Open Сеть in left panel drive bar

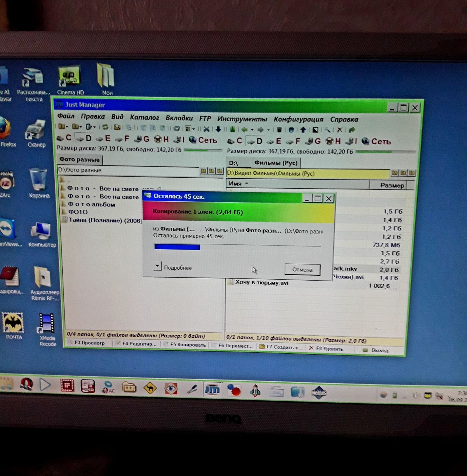coord(203,140)
